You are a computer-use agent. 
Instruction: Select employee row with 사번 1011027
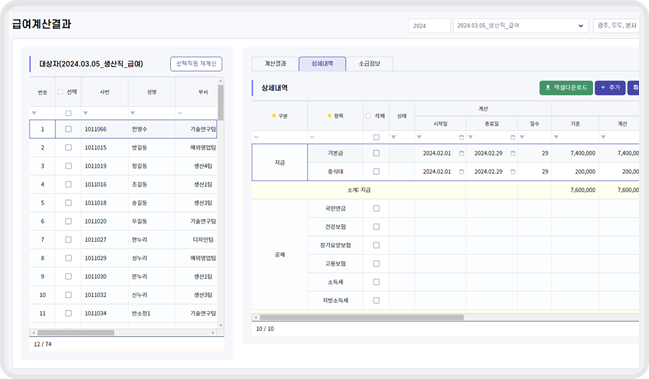point(123,240)
